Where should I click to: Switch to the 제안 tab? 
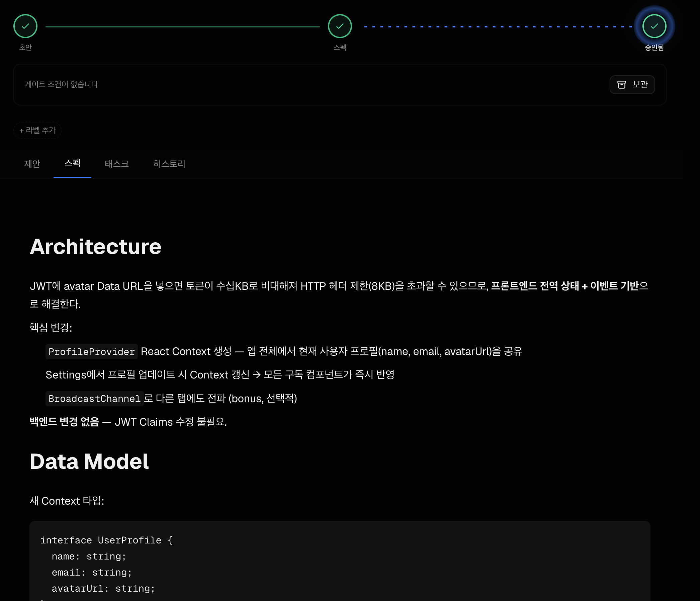click(x=32, y=164)
